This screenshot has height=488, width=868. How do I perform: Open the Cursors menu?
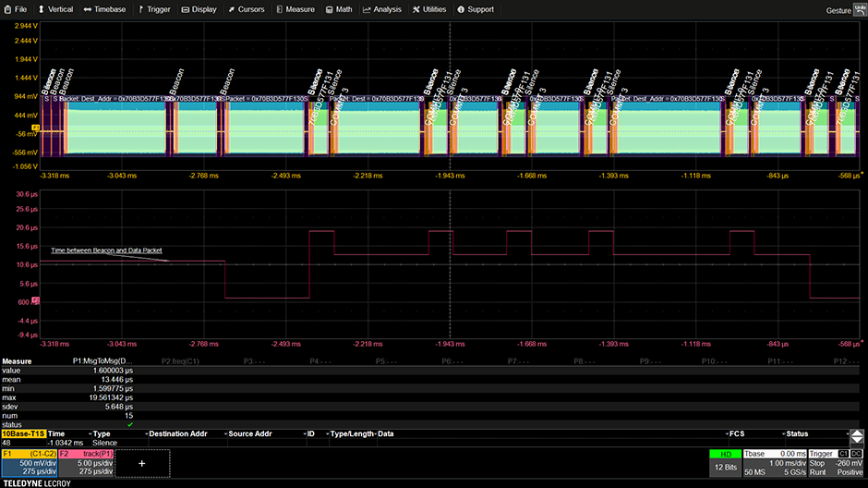(246, 9)
